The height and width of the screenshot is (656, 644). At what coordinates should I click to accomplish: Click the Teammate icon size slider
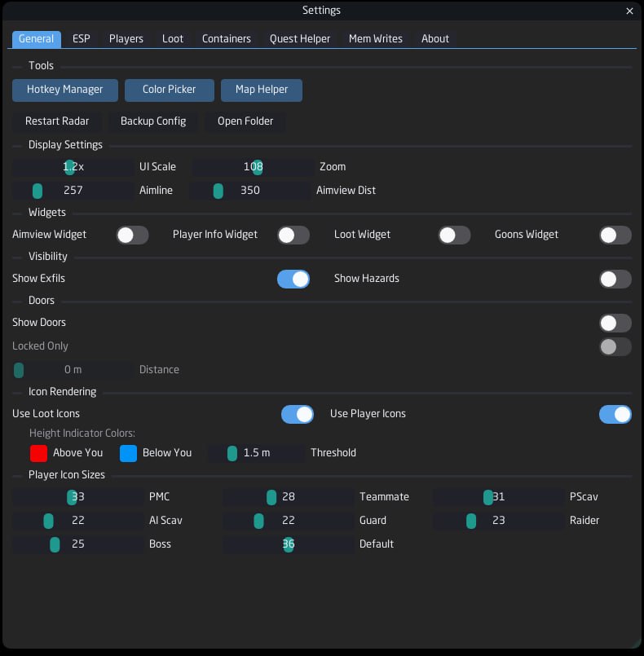click(289, 497)
